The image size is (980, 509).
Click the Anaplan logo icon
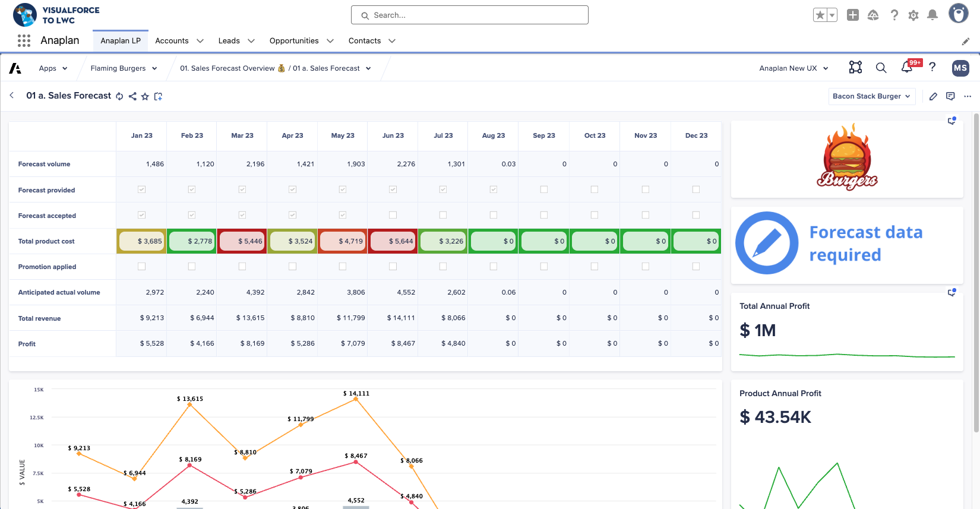click(15, 68)
